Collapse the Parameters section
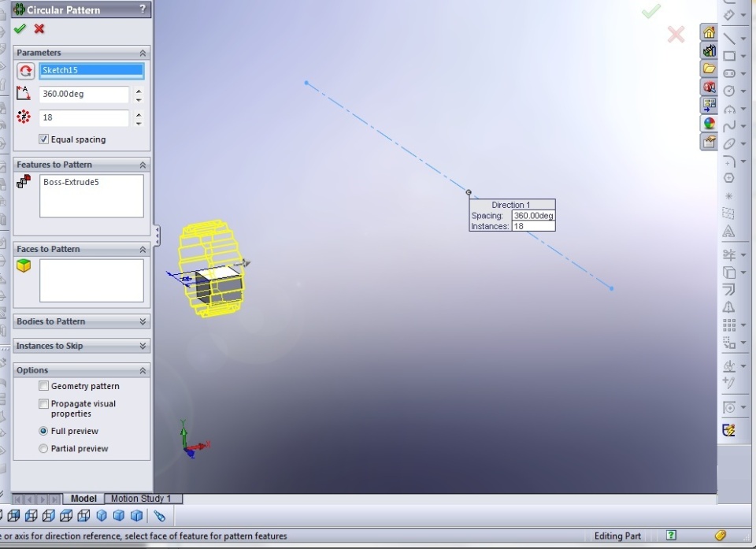The width and height of the screenshot is (756, 549). pos(143,53)
